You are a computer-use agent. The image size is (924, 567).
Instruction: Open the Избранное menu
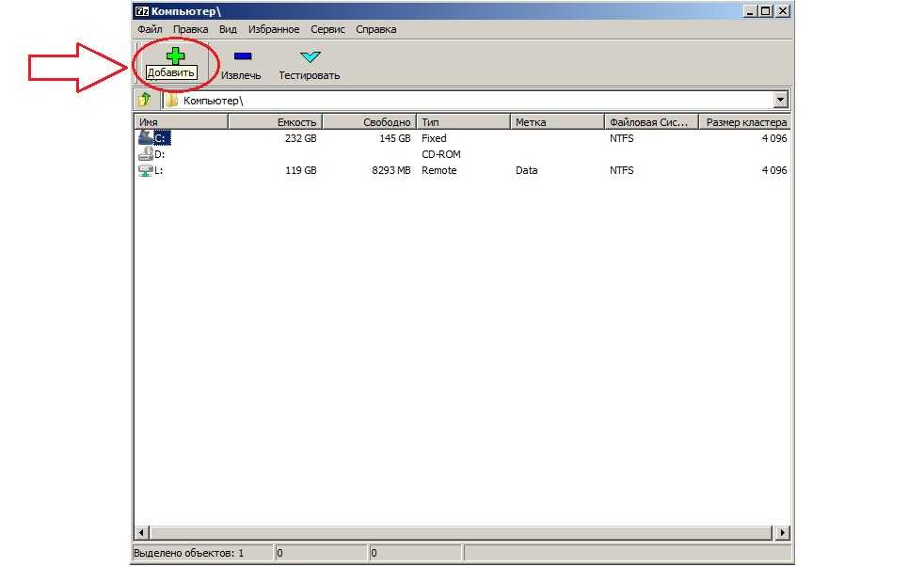(x=272, y=29)
